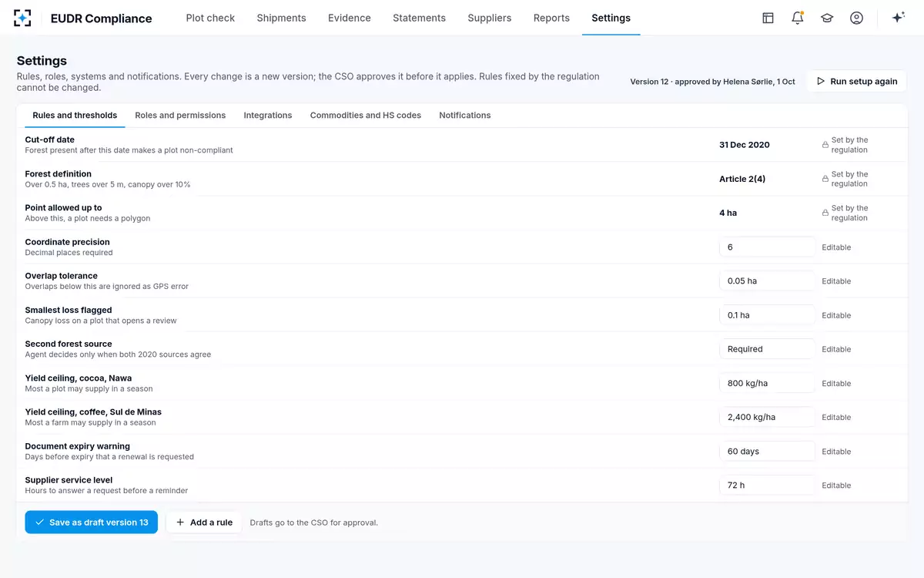Click 'Set by the regulation' on Forest definition
The height and width of the screenshot is (578, 924).
pos(849,179)
